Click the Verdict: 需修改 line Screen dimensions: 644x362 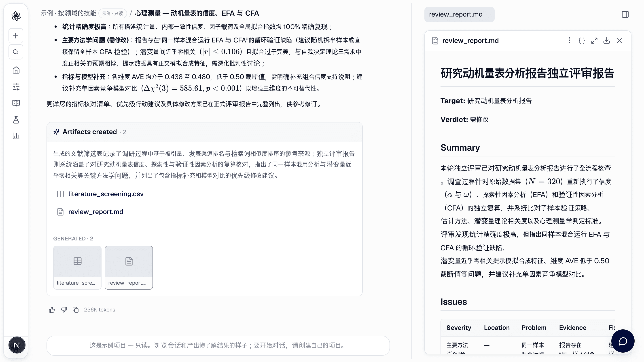(x=464, y=119)
